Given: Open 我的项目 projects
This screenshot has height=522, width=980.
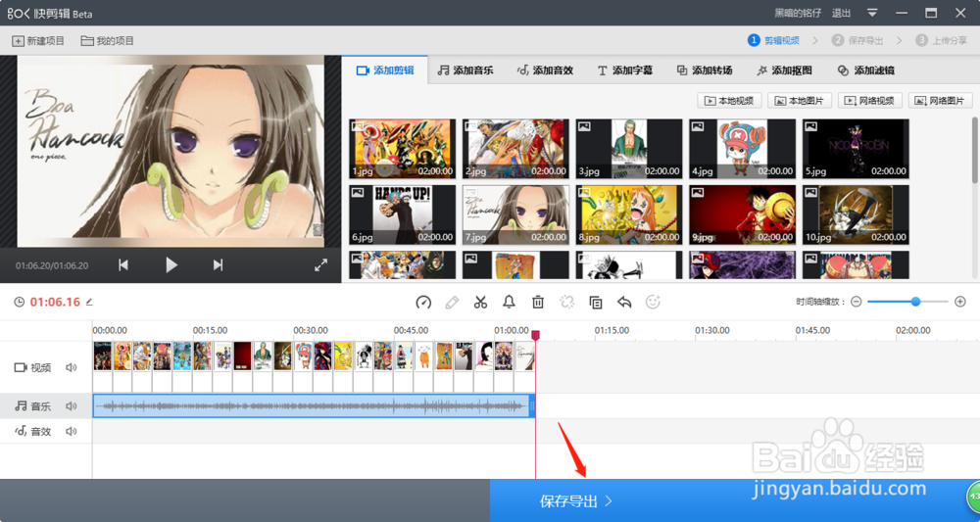Looking at the screenshot, I should pyautogui.click(x=108, y=41).
